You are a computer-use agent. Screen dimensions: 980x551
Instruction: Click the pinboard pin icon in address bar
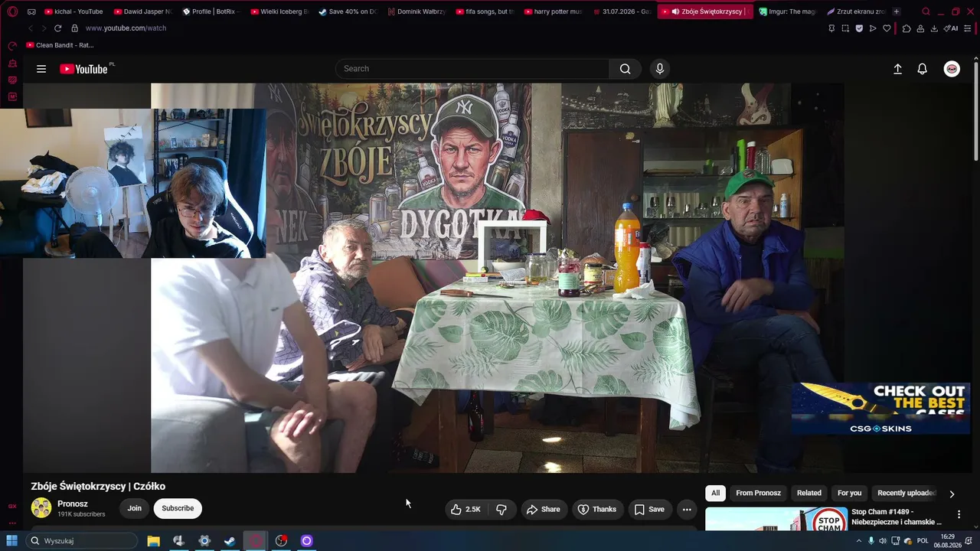pos(831,28)
